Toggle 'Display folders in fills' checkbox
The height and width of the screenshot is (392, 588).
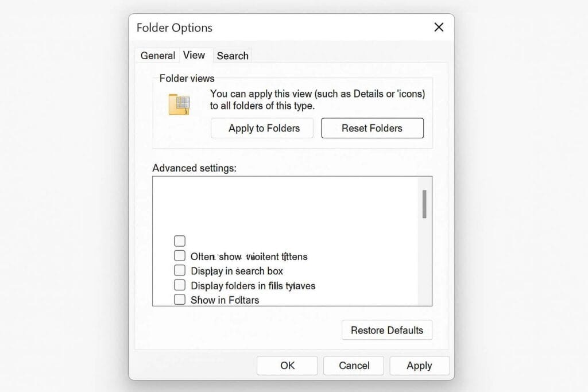click(x=180, y=285)
